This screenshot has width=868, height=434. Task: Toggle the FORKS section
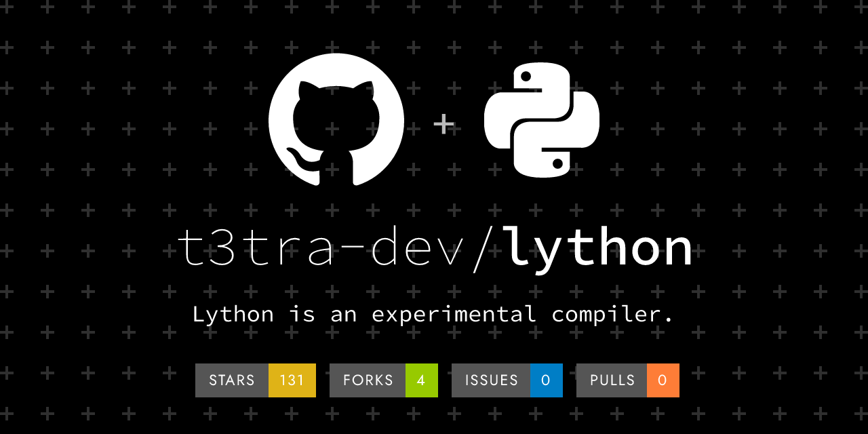pos(368,380)
